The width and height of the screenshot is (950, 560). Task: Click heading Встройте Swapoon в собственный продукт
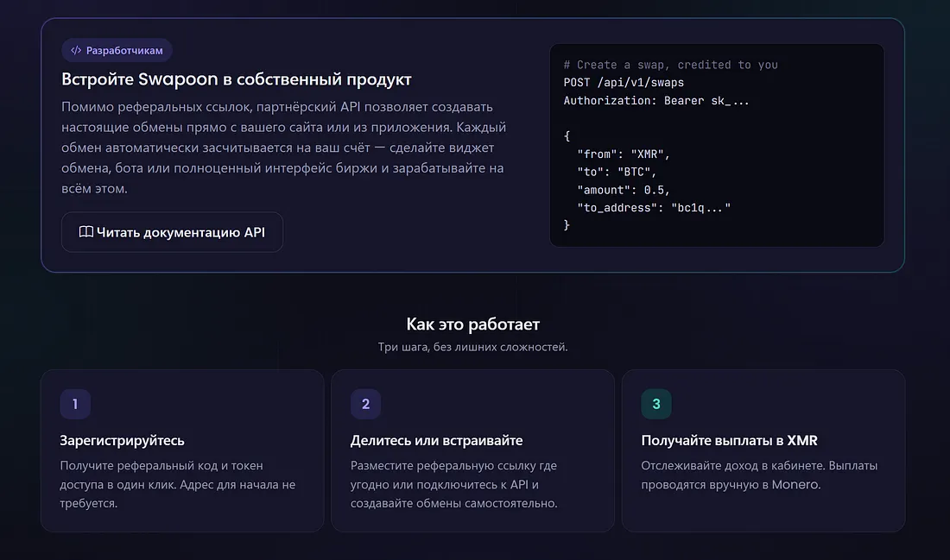(x=237, y=79)
